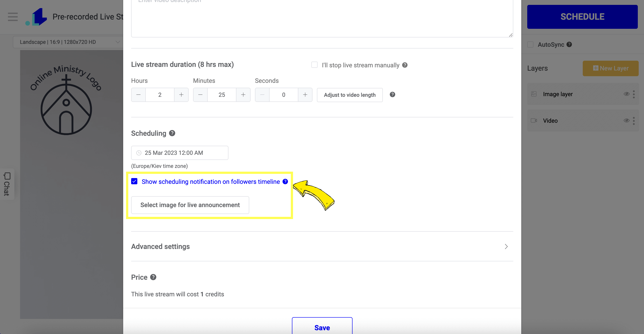Click Select image for live announcement
The width and height of the screenshot is (644, 334).
pyautogui.click(x=190, y=205)
